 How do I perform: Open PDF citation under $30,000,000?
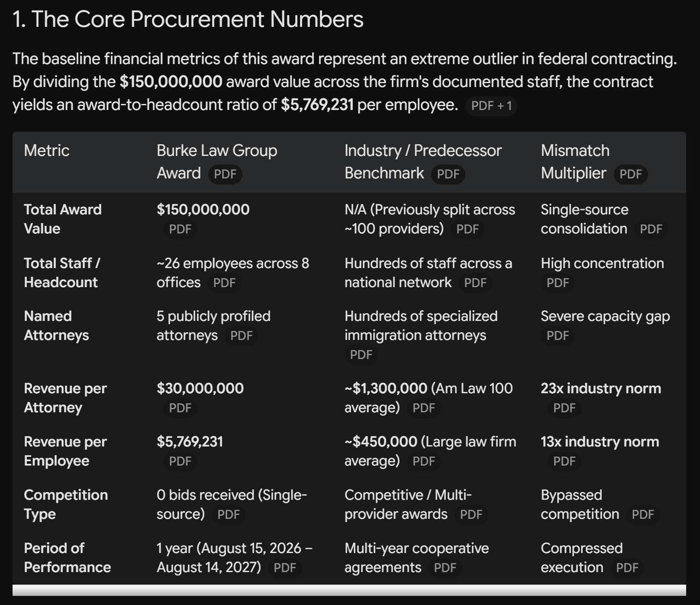click(x=180, y=408)
